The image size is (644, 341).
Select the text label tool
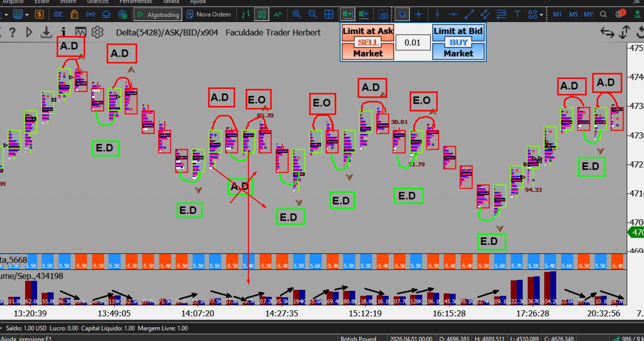pyautogui.click(x=517, y=14)
